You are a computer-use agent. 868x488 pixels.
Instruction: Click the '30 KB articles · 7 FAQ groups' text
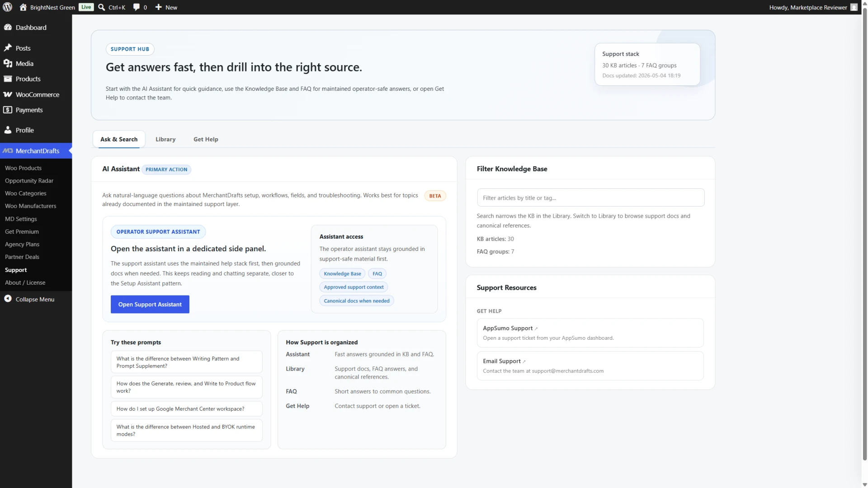[x=639, y=65]
